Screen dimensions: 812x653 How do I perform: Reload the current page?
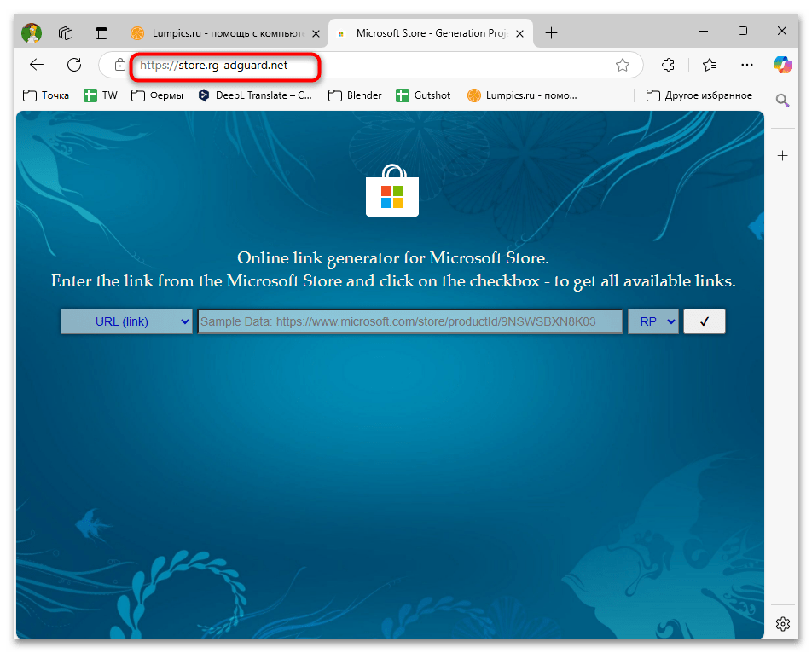74,65
